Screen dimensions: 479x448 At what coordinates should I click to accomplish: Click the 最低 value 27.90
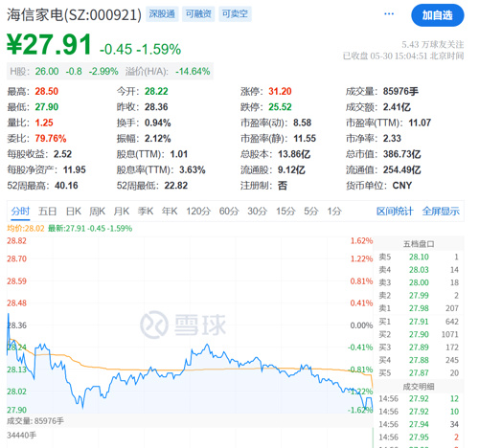pyautogui.click(x=47, y=107)
